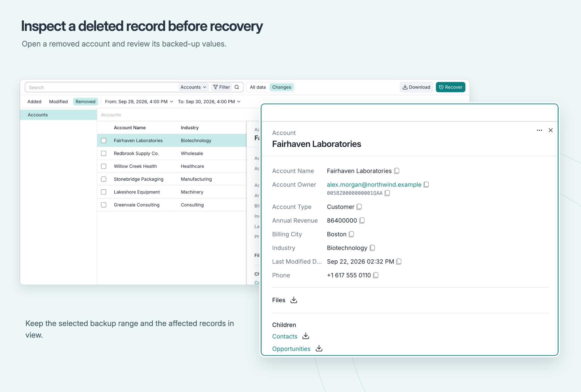
Task: Switch to the All data tab
Action: pos(258,87)
